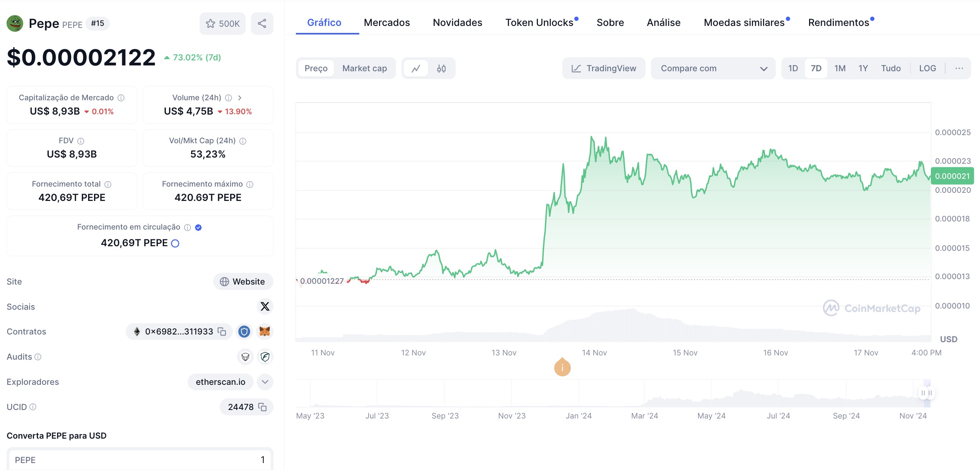Open the Rendimentos tab
Viewport: 980px width, 470px height.
click(839, 23)
